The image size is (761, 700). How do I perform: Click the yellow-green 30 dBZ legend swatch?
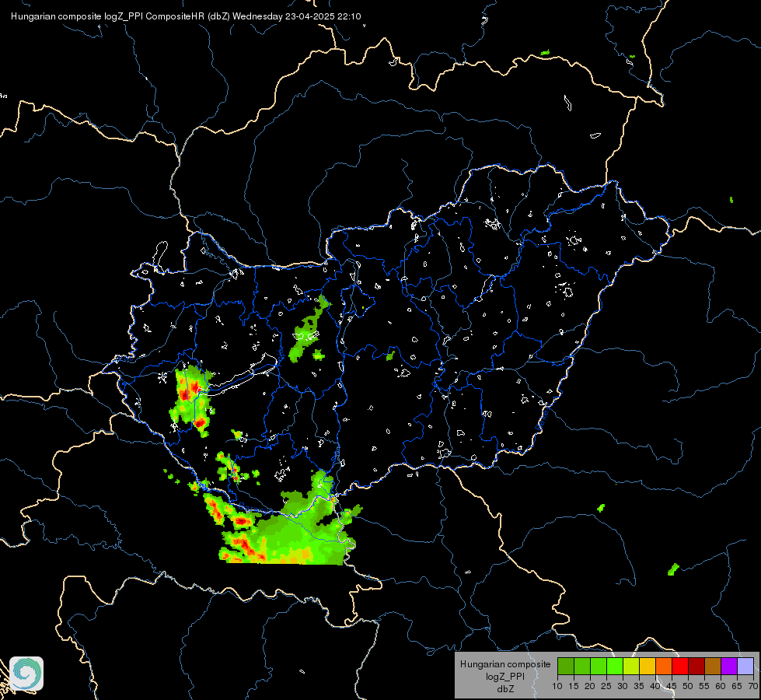(x=631, y=666)
